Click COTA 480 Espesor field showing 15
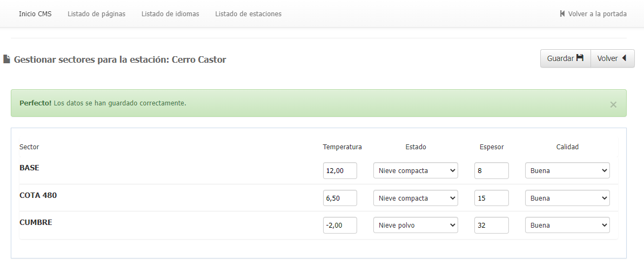644x272 pixels. [492, 198]
